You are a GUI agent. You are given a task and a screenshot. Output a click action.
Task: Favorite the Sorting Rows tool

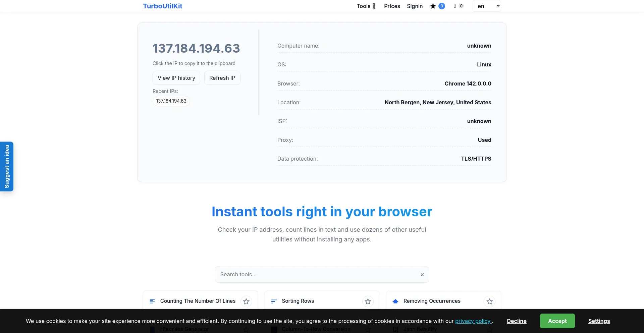click(368, 301)
